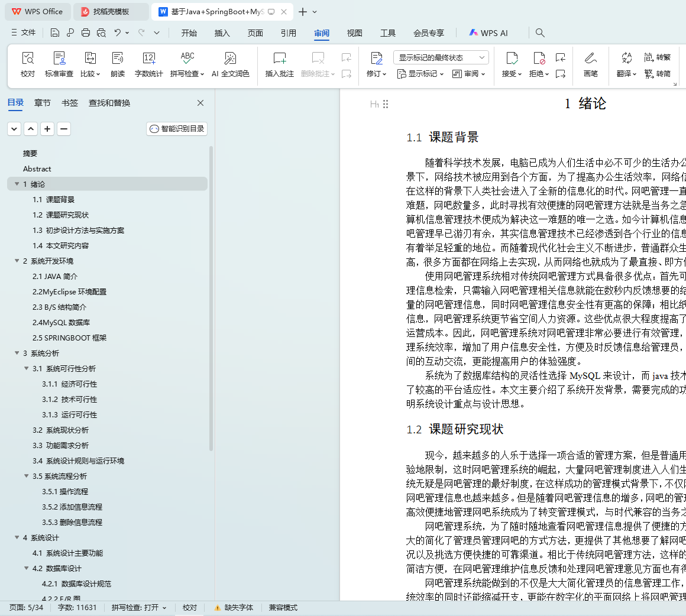Click the AI 全文润色 icon
Screen dimensions: 686x616
(x=230, y=64)
